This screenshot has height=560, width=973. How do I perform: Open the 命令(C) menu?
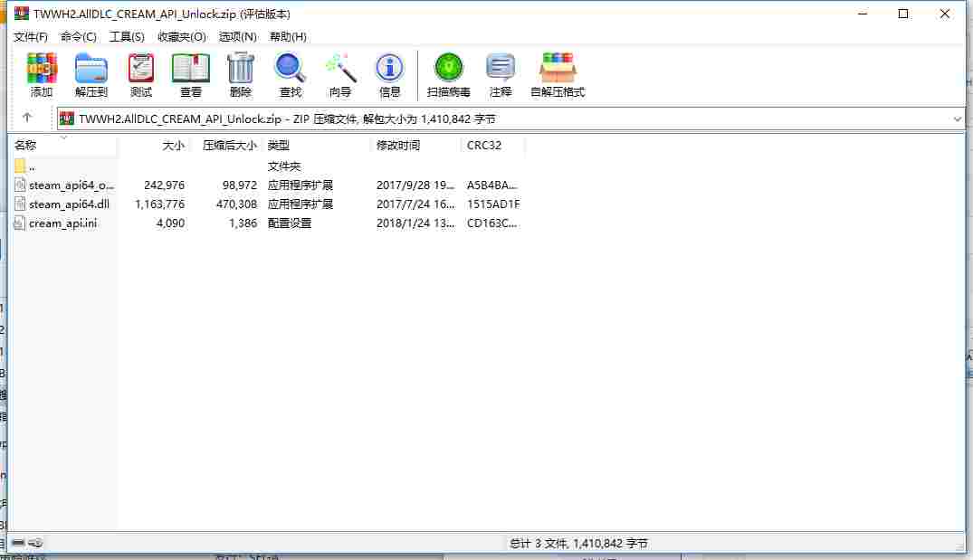point(78,36)
